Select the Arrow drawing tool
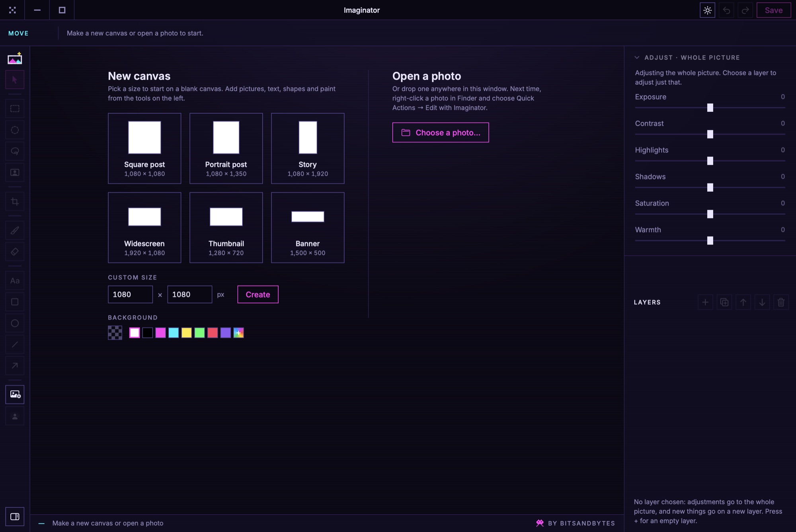Image resolution: width=796 pixels, height=532 pixels. (x=15, y=366)
